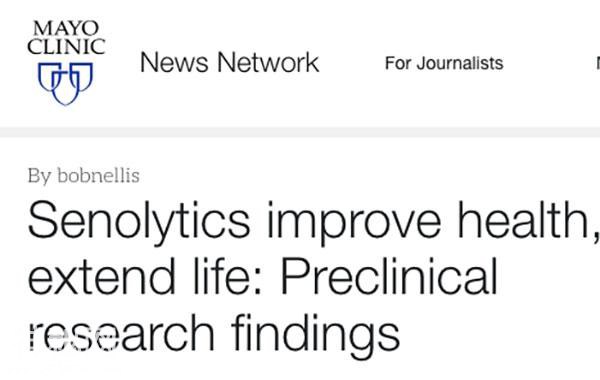Screen dimensions: 600x380
Task: Click the headline word 'extend'
Action: coord(101,276)
